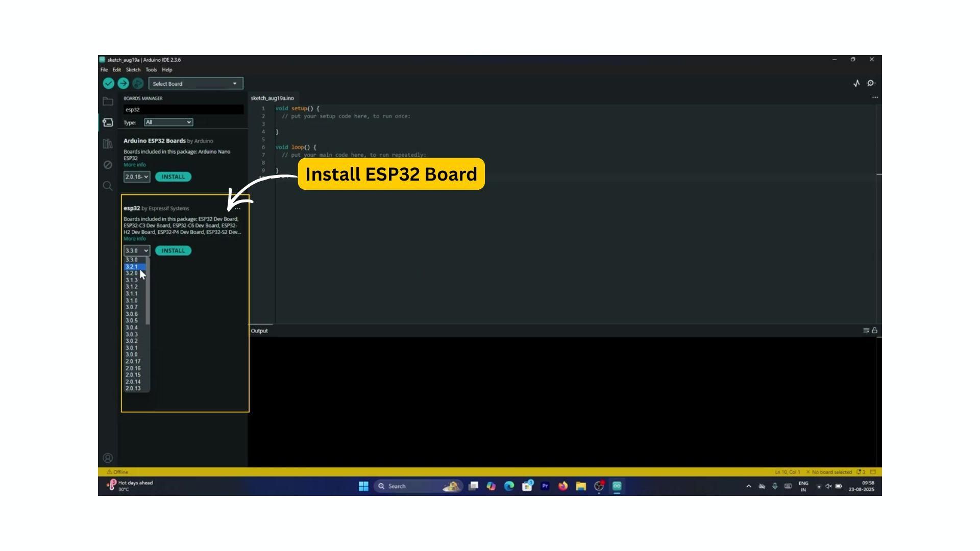Click the Output panel lines icon
Viewport: 980px width, 551px height.
coord(866,331)
